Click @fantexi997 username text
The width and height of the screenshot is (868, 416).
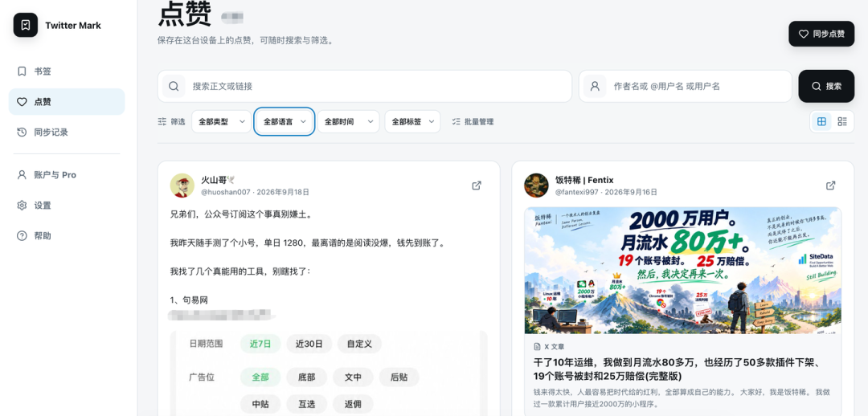click(x=579, y=192)
